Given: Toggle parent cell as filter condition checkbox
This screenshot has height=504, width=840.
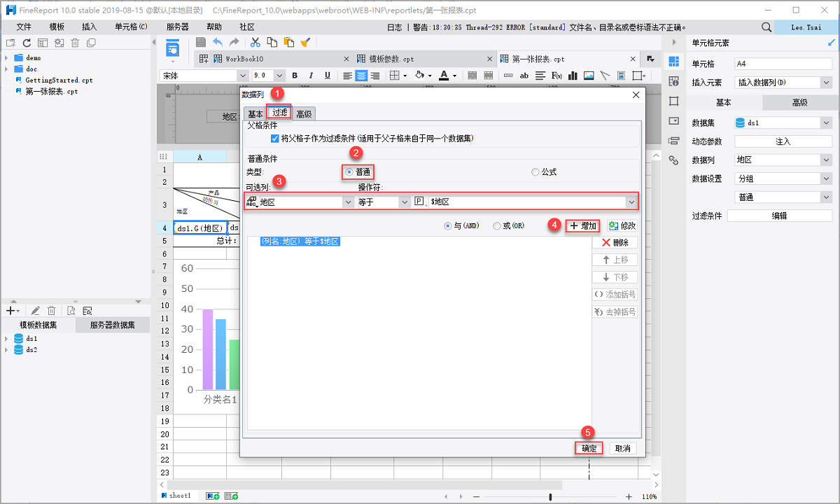Looking at the screenshot, I should pos(275,139).
